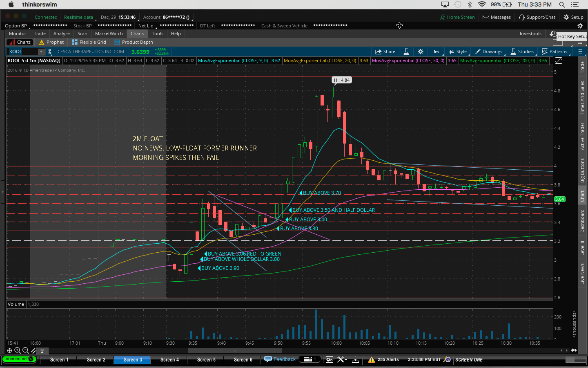588x368 pixels.
Task: Open the Times And Sales side tab
Action: pos(582,97)
